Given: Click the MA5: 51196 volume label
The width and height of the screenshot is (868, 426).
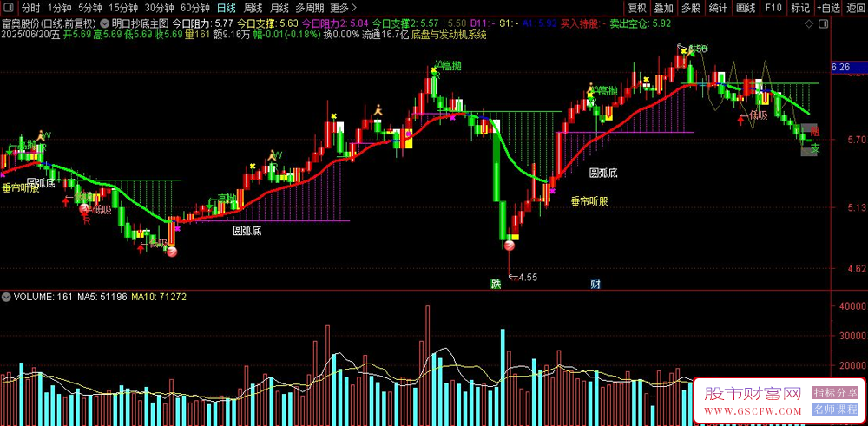Looking at the screenshot, I should click(x=102, y=297).
